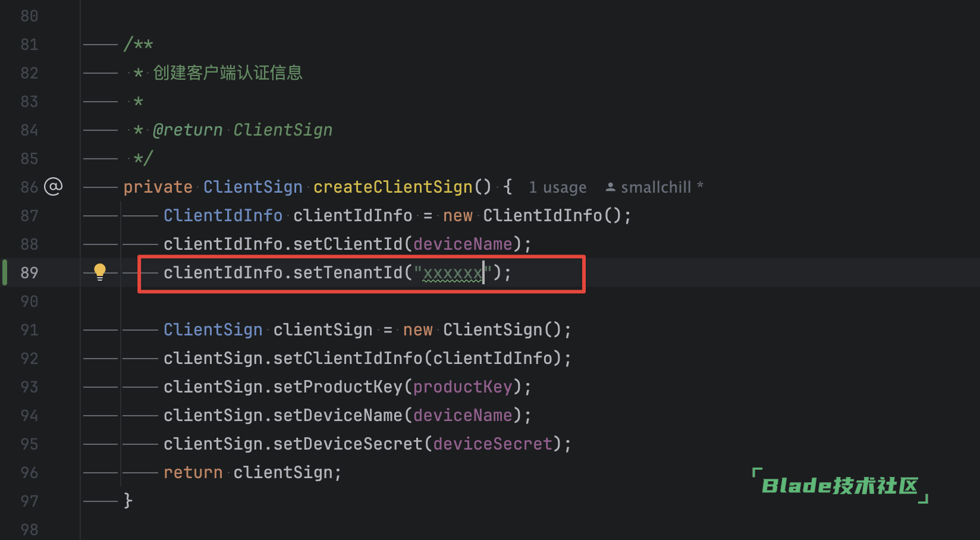
Task: Click line number 89 in gutter
Action: coord(29,273)
